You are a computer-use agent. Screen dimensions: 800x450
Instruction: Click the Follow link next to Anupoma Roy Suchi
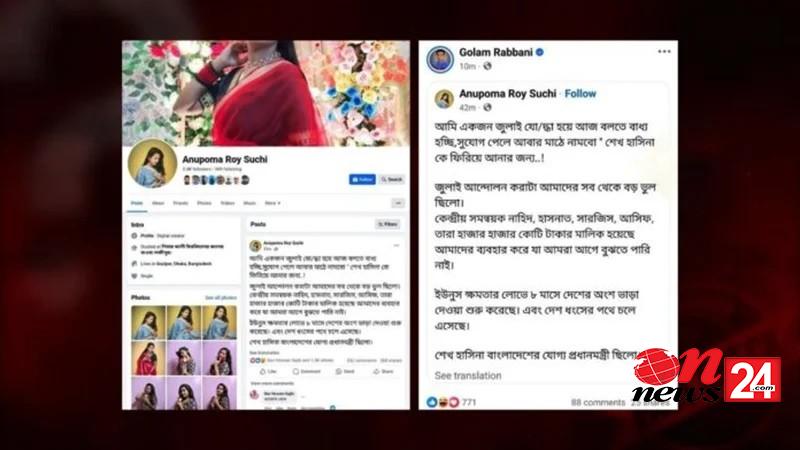point(580,93)
